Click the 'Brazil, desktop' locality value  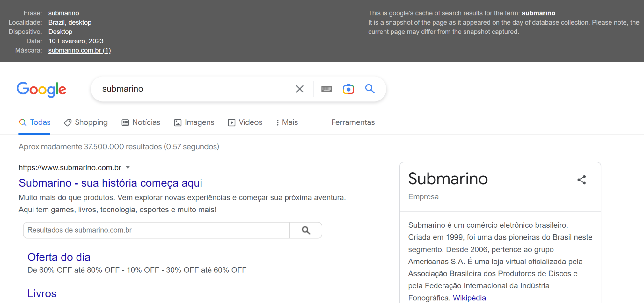point(70,23)
